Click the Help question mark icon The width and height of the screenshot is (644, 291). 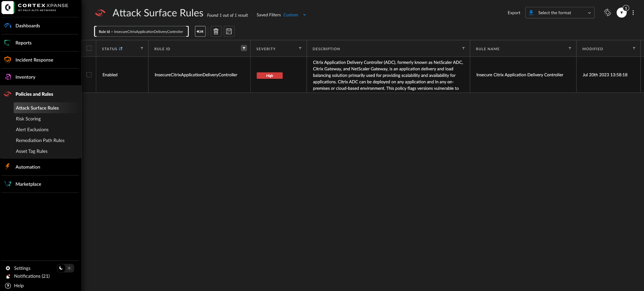tap(8, 286)
